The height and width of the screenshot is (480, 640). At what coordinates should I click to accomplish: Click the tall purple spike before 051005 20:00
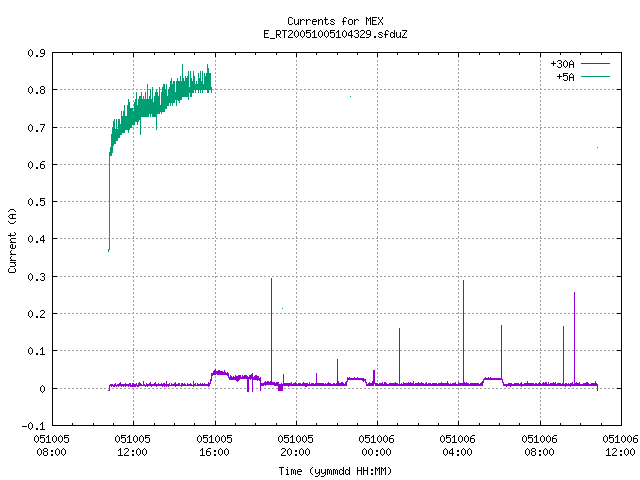271,330
